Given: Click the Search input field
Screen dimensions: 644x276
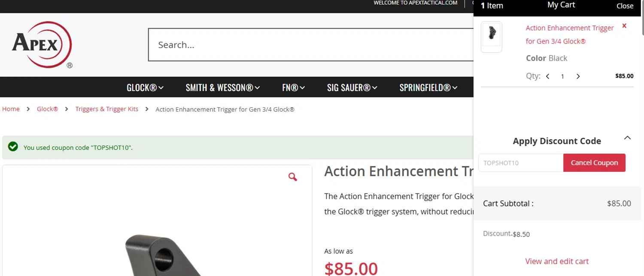Looking at the screenshot, I should pos(311,45).
